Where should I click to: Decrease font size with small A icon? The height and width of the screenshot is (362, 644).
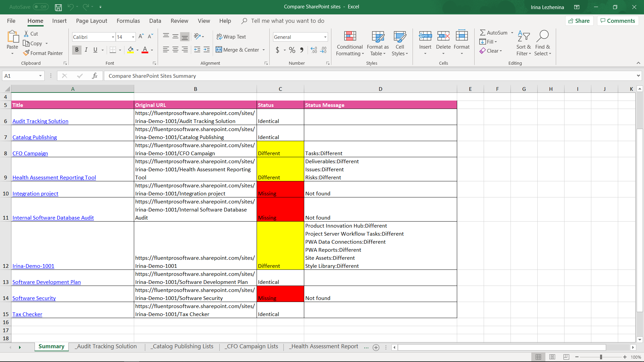click(150, 36)
